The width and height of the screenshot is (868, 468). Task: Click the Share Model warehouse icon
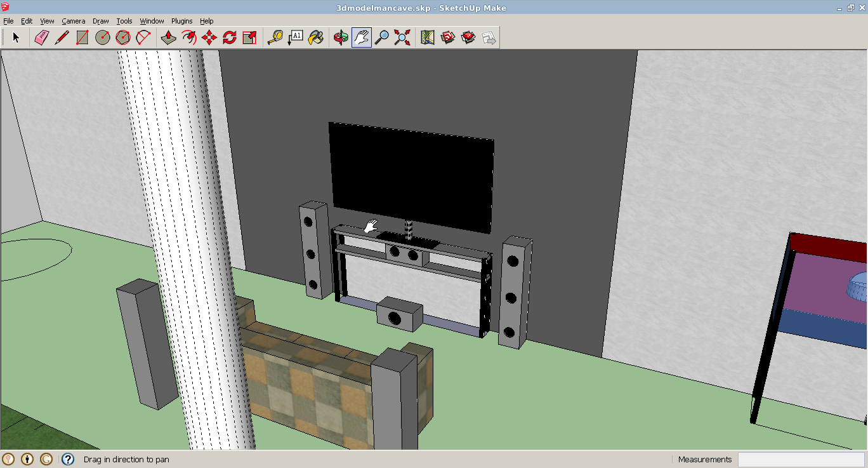point(468,37)
